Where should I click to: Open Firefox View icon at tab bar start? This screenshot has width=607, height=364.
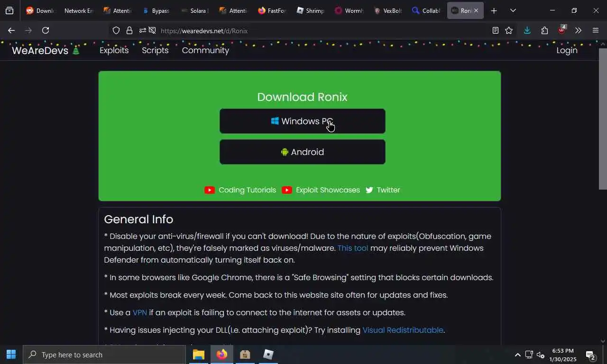9,10
